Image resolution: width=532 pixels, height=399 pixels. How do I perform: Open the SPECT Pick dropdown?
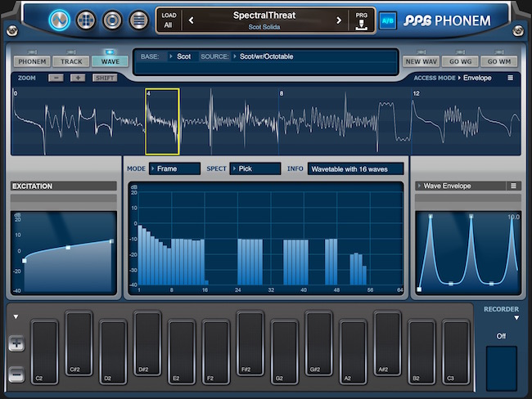(255, 169)
